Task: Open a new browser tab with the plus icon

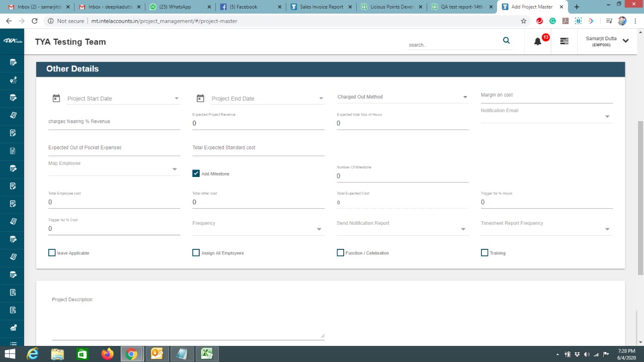Action: (577, 7)
